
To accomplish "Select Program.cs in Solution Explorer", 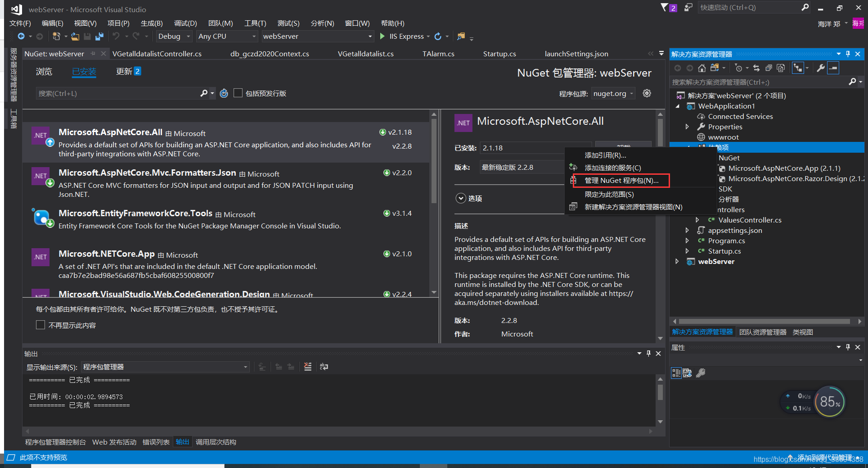I will pos(726,241).
